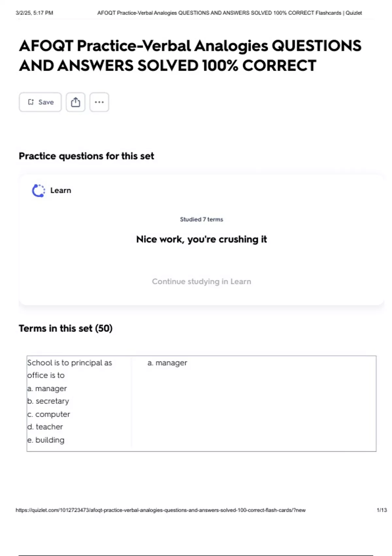Viewport: 392px width, 556px height.
Task: Click the Nice work, you're crushing it message
Action: coord(201,239)
